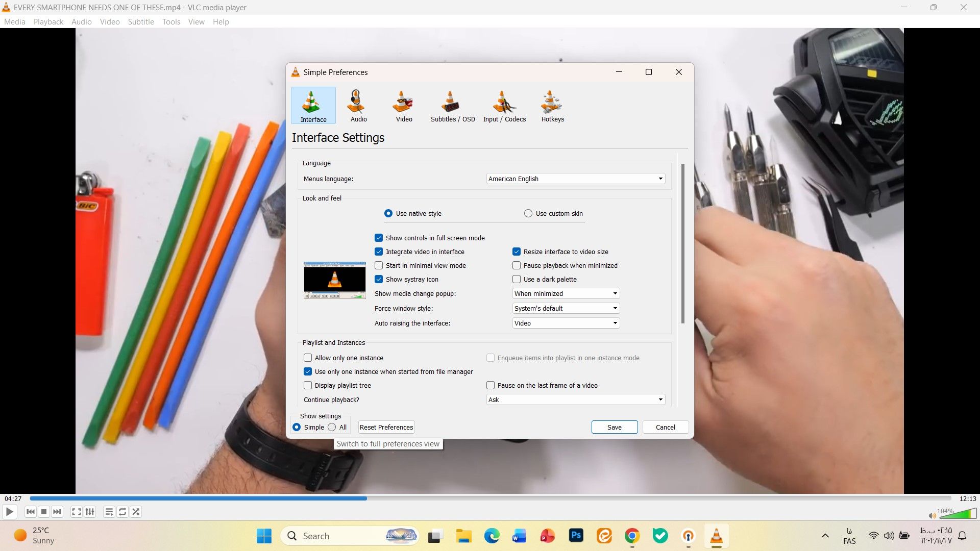
Task: Enable the dark palette option
Action: (x=516, y=279)
